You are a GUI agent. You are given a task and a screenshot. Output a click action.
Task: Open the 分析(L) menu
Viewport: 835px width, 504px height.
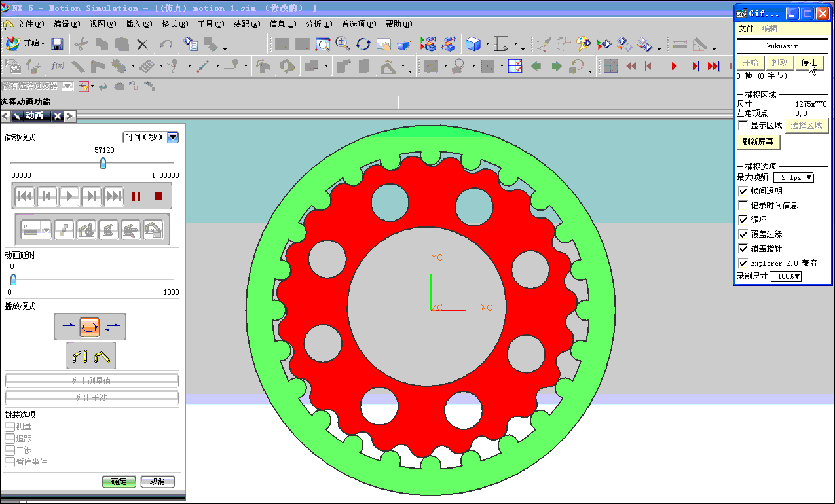pos(318,24)
